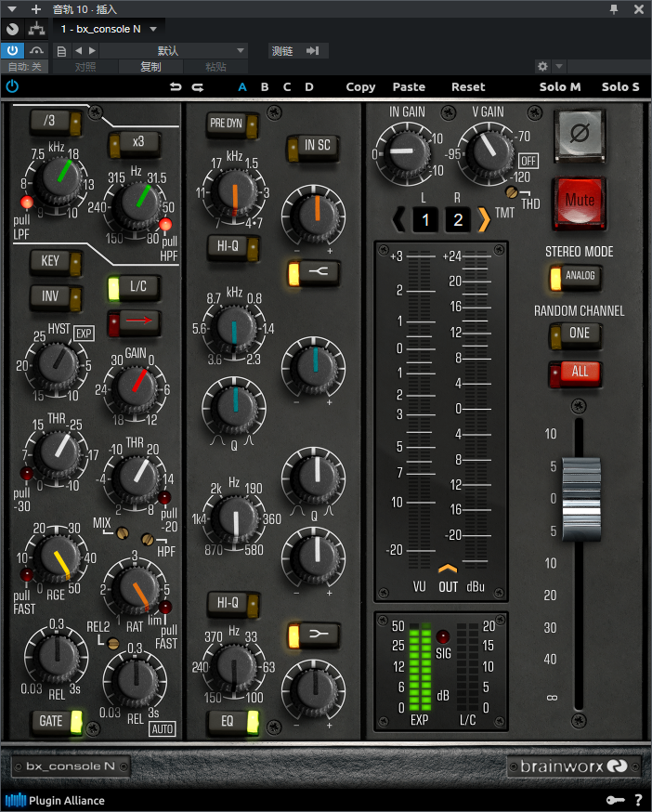652x812 pixels.
Task: Enable Solo S
Action: (620, 87)
